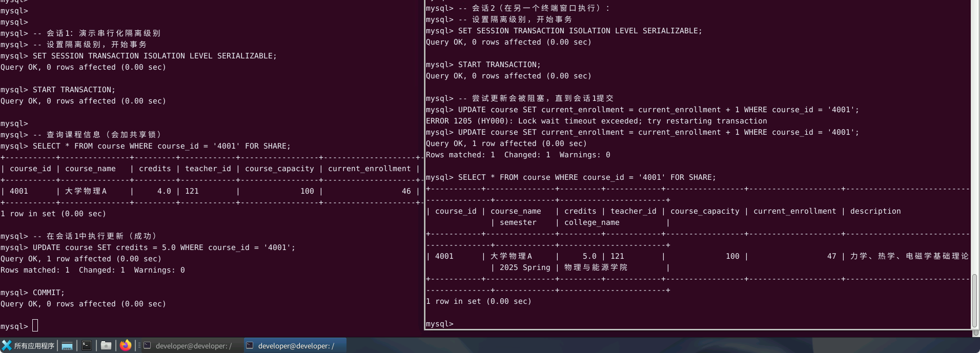Launch Firefox from the taskbar
The height and width of the screenshot is (353, 980).
[x=126, y=345]
